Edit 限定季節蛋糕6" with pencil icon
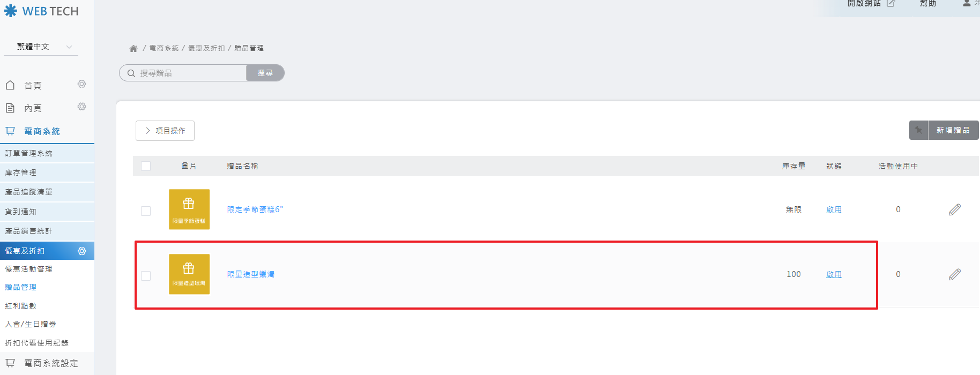Image resolution: width=980 pixels, height=375 pixels. (x=954, y=209)
